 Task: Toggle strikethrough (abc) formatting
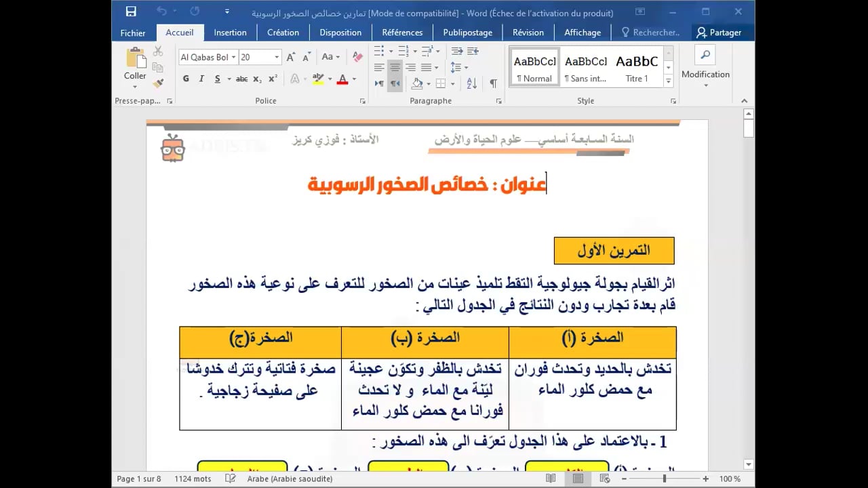(x=241, y=79)
